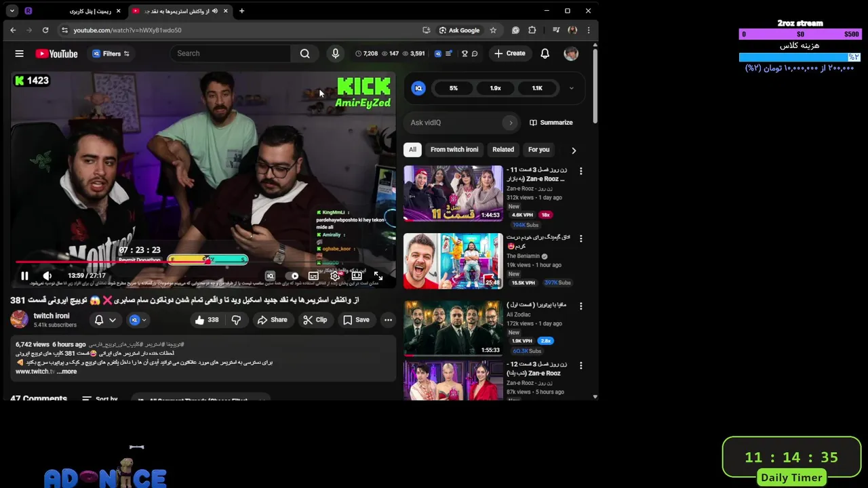Image resolution: width=868 pixels, height=488 pixels.
Task: Click the Share button
Action: point(272,320)
